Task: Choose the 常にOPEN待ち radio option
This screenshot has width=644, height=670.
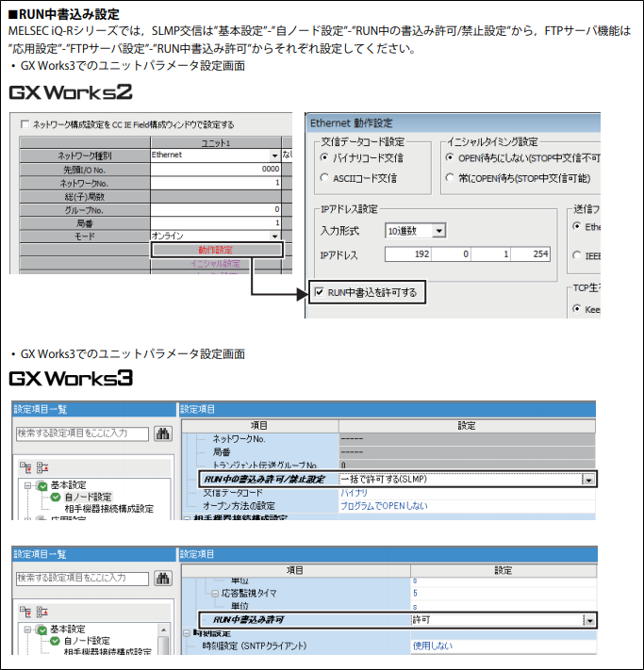Action: pos(450,177)
